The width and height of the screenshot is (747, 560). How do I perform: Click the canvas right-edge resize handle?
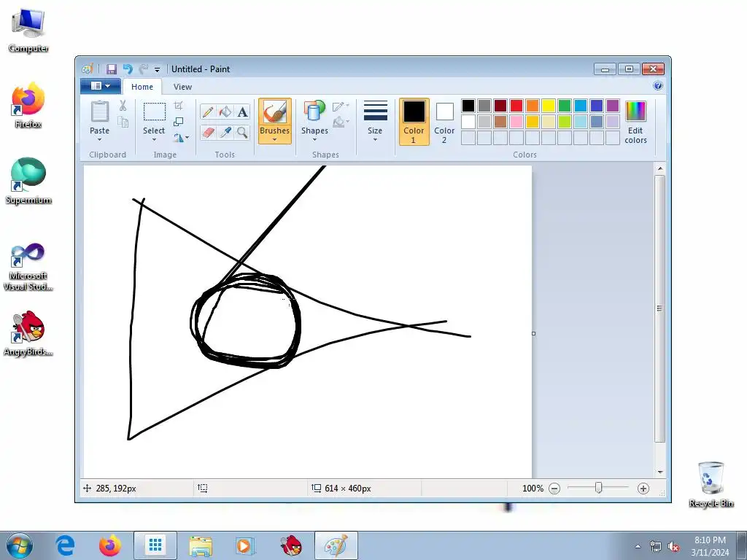533,333
